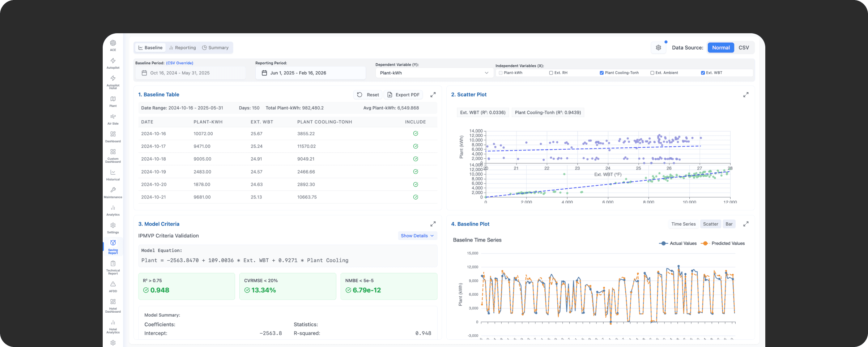Click the Reset button
Screen dimensions: 868x347
coord(368,95)
